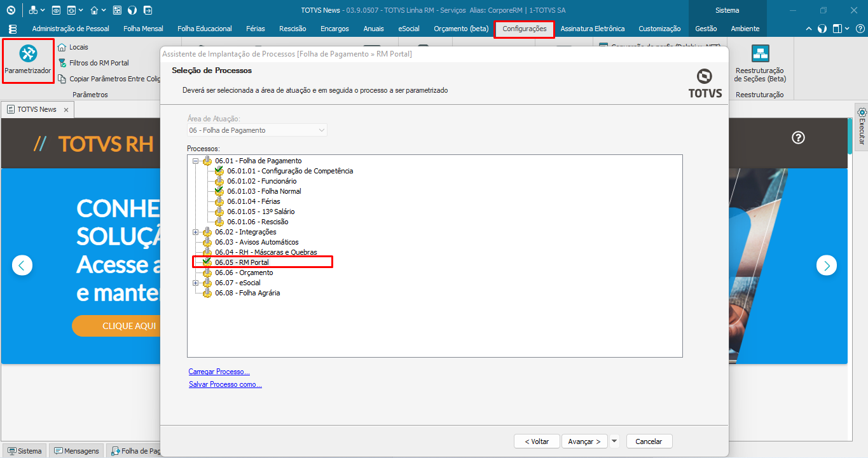The height and width of the screenshot is (458, 868).
Task: Select the 06.05 - RM Portal process
Action: click(x=242, y=262)
